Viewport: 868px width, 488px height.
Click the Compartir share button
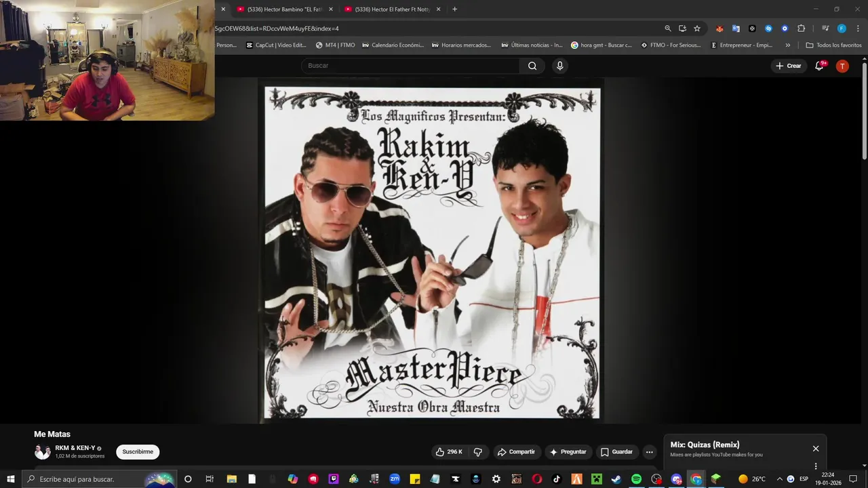[x=515, y=452]
